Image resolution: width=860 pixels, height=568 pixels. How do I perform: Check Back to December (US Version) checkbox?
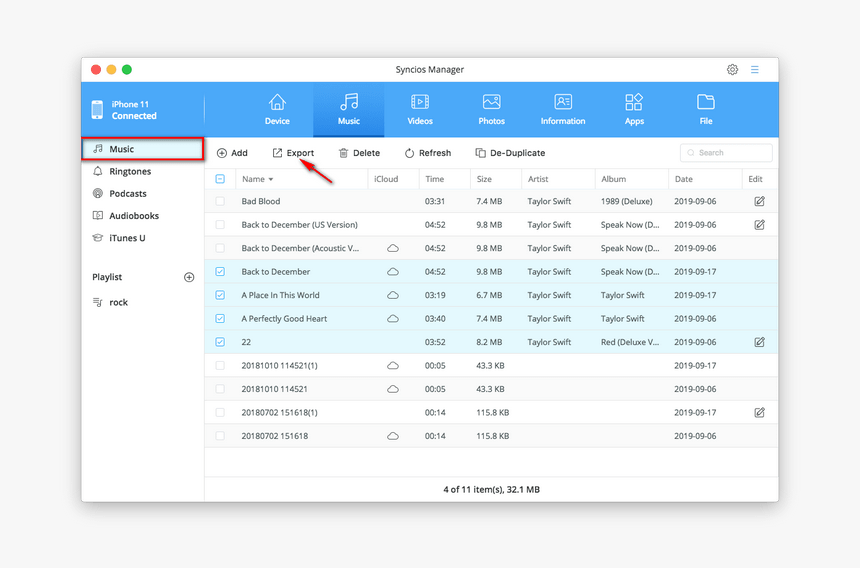click(x=220, y=225)
